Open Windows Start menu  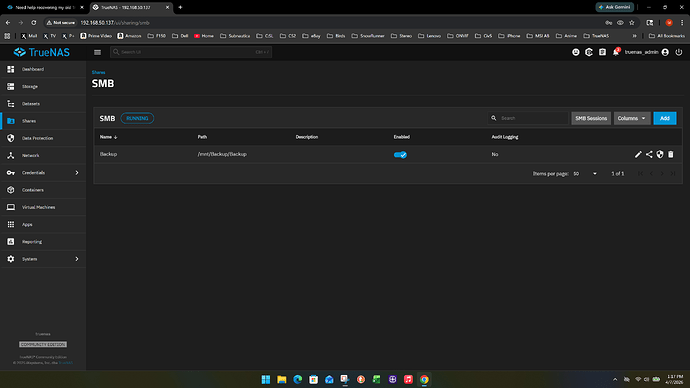tap(266, 380)
